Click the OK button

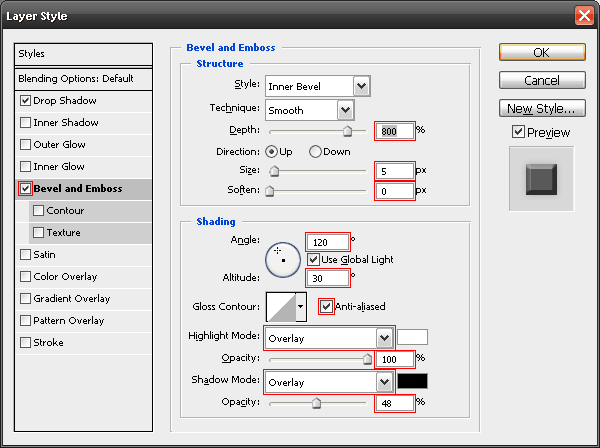541,52
